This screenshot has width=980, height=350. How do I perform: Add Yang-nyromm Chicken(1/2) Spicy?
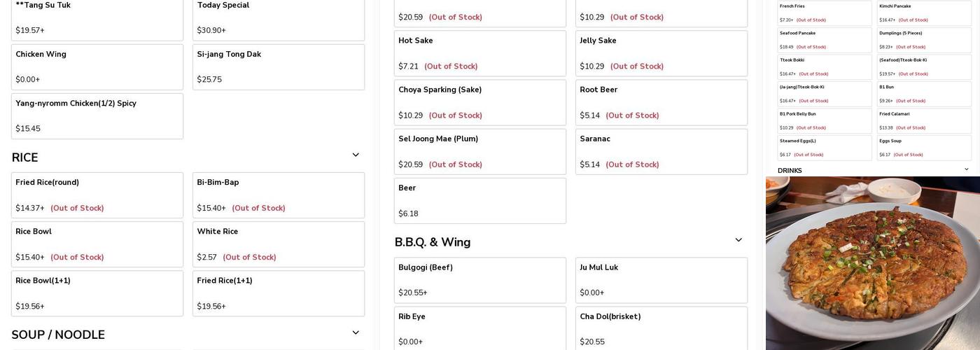click(97, 116)
